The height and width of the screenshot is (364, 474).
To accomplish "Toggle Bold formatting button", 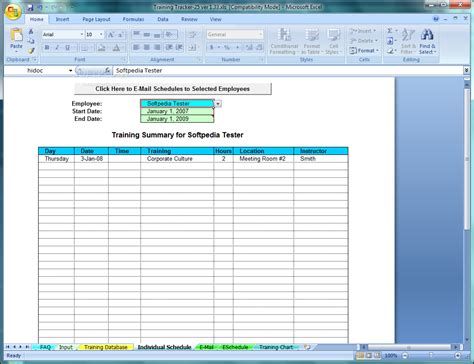I will click(x=47, y=48).
